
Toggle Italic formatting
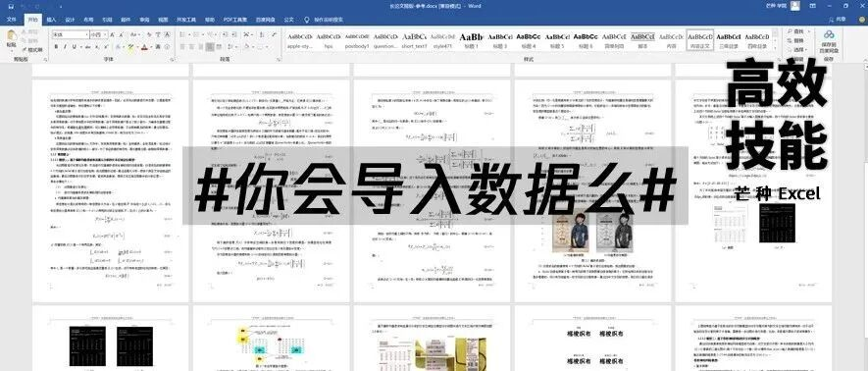click(65, 47)
